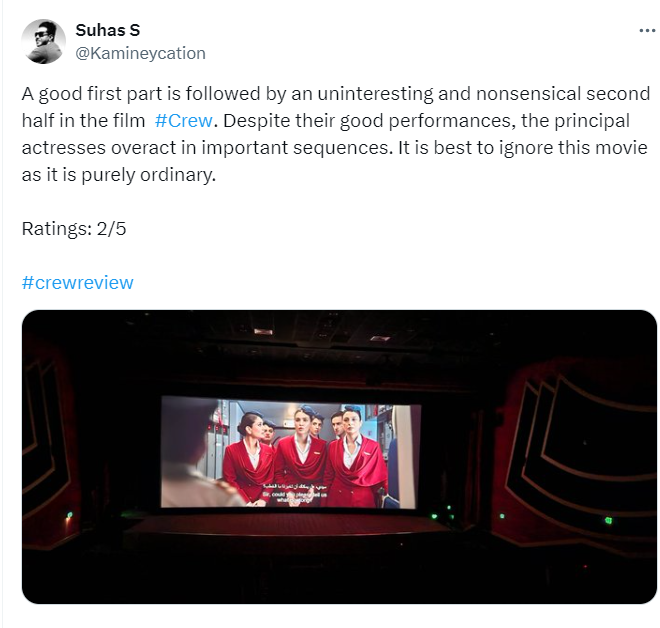This screenshot has width=660, height=628.
Task: Open the attached cinema hall photo
Action: (339, 457)
